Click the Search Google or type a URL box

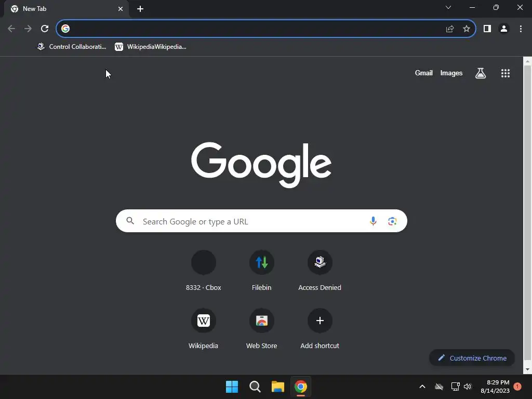(261, 221)
